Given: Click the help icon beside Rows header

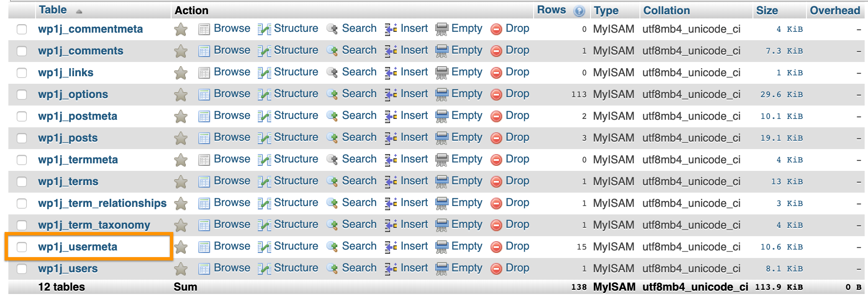Looking at the screenshot, I should pyautogui.click(x=579, y=11).
